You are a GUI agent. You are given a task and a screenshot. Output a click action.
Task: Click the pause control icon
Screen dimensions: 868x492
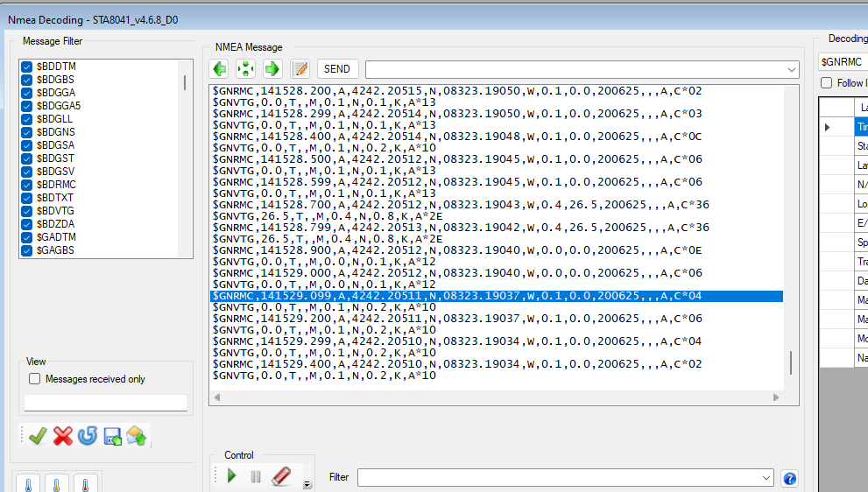(256, 476)
